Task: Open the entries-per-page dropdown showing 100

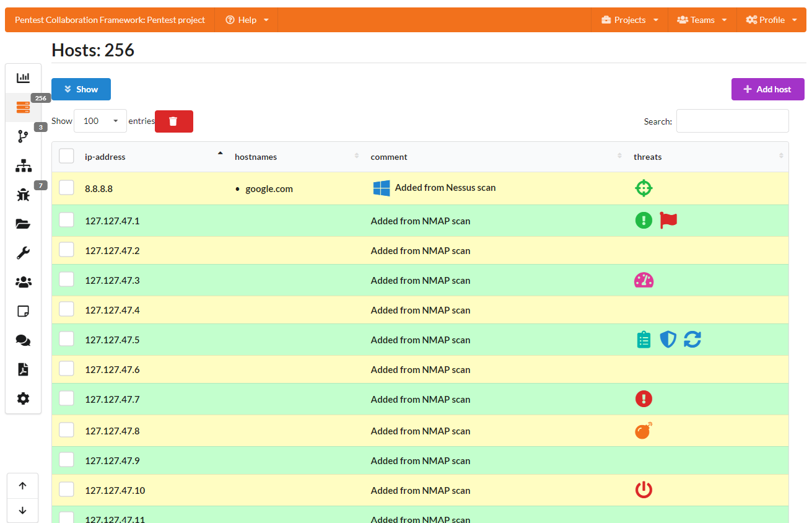Action: 100,121
